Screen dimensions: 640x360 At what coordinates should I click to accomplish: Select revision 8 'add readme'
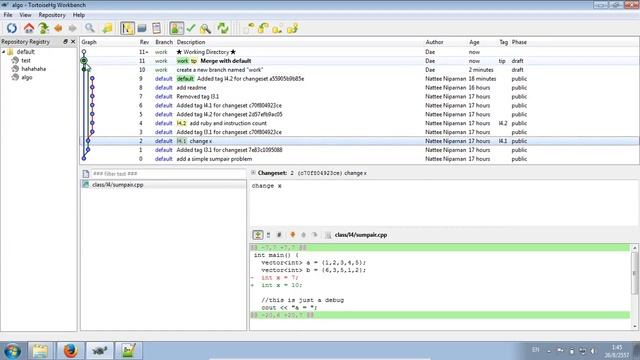click(x=360, y=88)
